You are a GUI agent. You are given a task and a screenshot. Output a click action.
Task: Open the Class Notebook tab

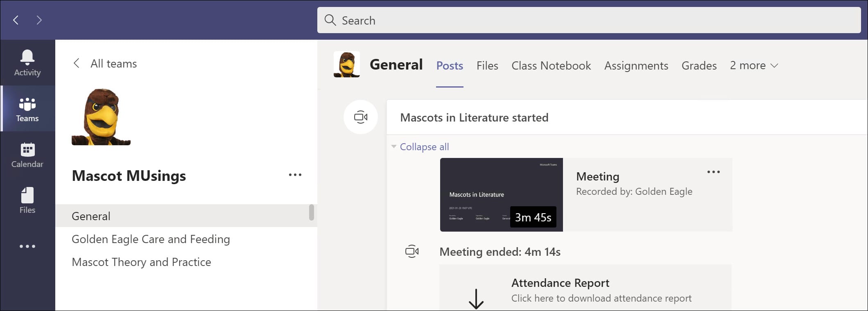pyautogui.click(x=551, y=66)
